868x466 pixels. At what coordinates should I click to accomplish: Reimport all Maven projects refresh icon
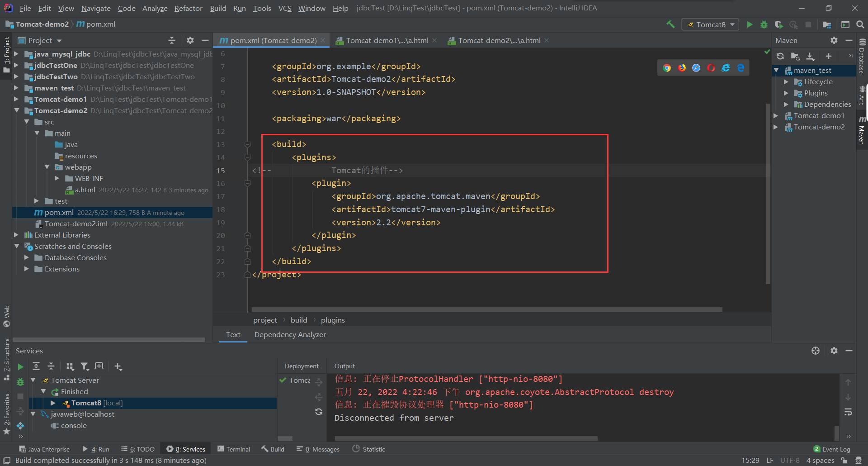780,56
